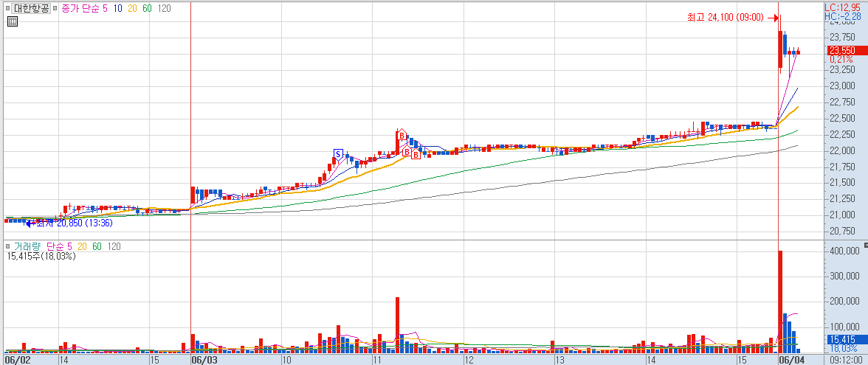Viewport: 868px width, 365px height.
Task: Select the volume green 60 average label
Action: [x=97, y=246]
